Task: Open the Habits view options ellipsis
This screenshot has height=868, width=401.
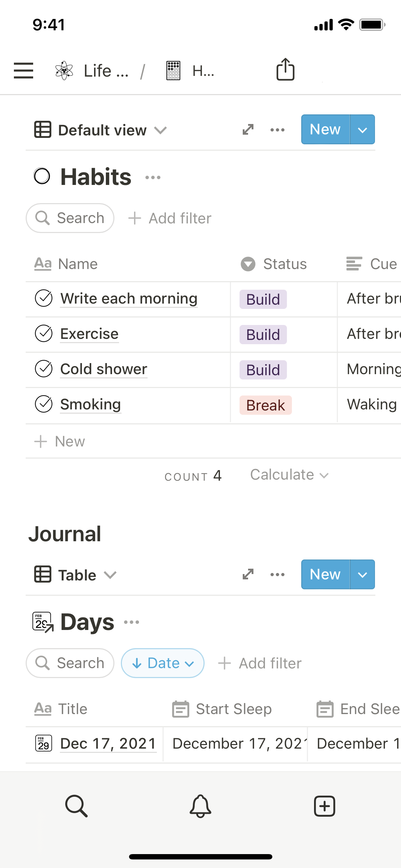Action: (x=277, y=130)
